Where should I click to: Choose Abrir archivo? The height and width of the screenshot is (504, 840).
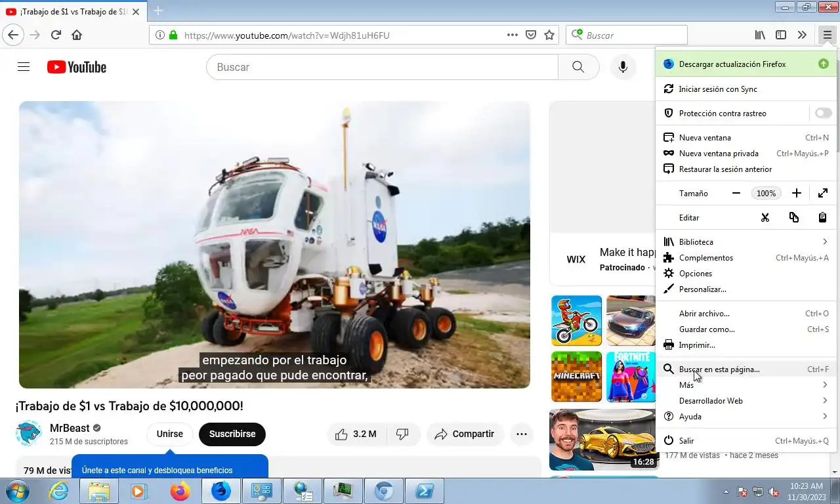(x=746, y=313)
